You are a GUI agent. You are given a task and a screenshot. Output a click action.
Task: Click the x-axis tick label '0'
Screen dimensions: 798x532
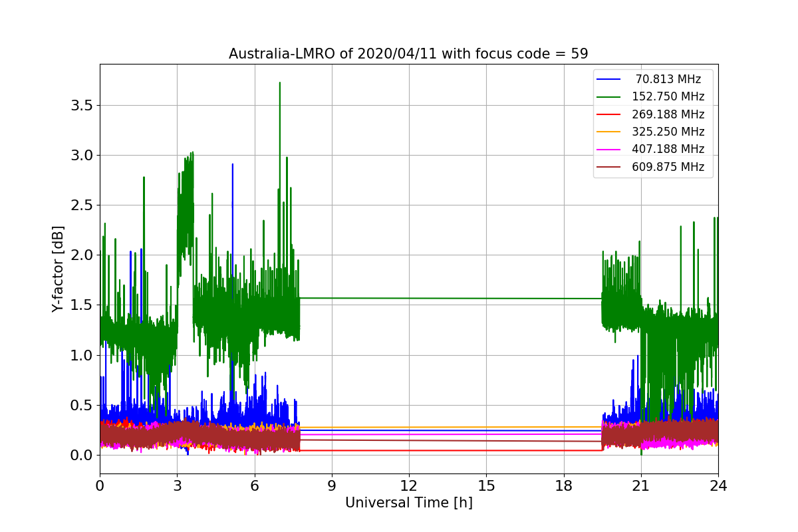pos(100,486)
